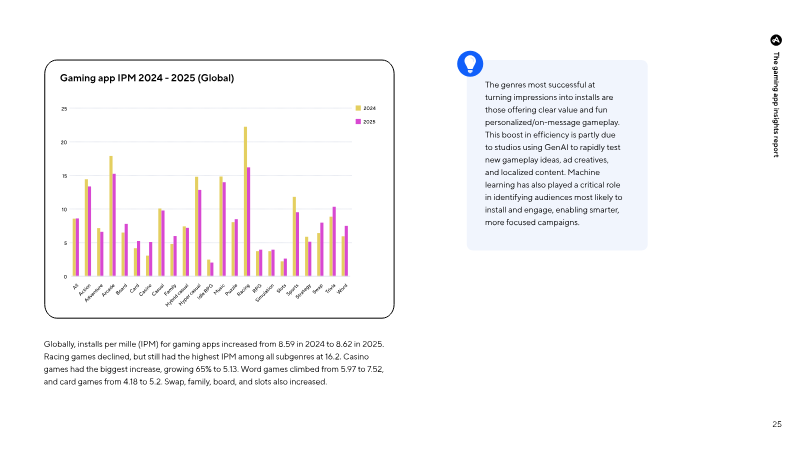Click the magenta 2025 legend swatch
The width and height of the screenshot is (800, 450).
click(x=358, y=121)
